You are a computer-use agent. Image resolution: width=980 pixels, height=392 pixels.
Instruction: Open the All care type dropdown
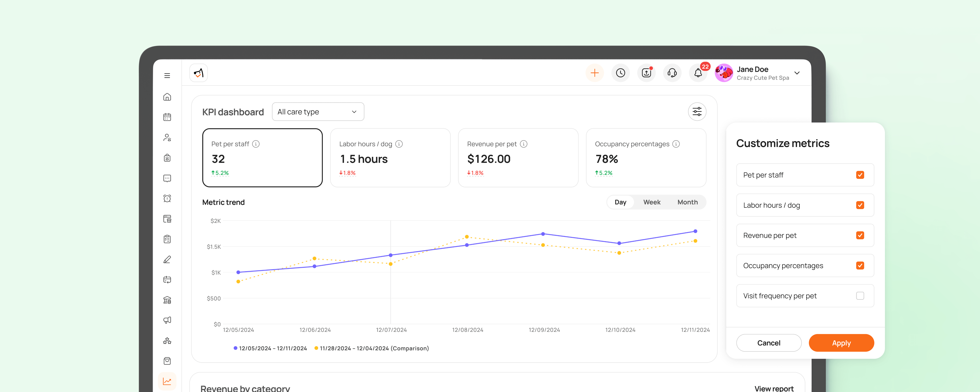pyautogui.click(x=318, y=111)
